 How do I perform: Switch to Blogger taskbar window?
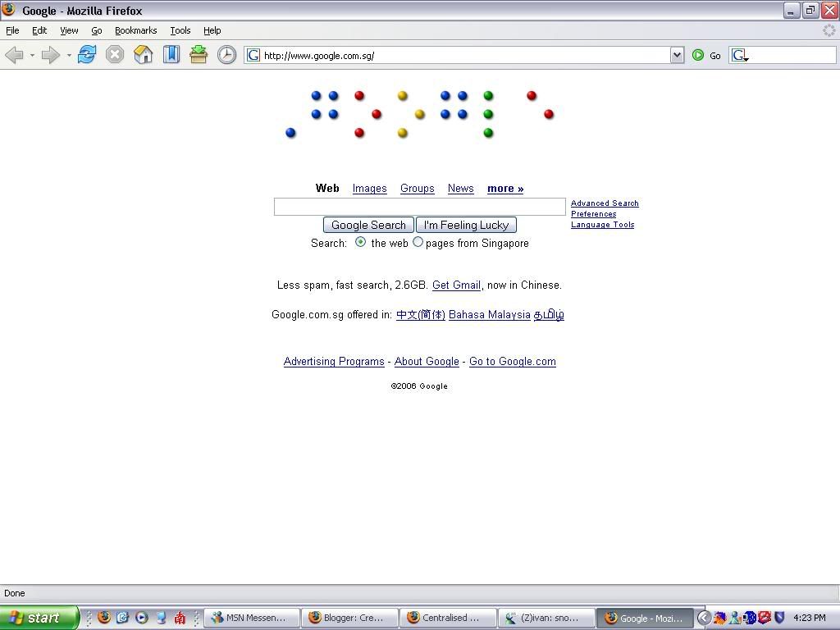pyautogui.click(x=350, y=618)
